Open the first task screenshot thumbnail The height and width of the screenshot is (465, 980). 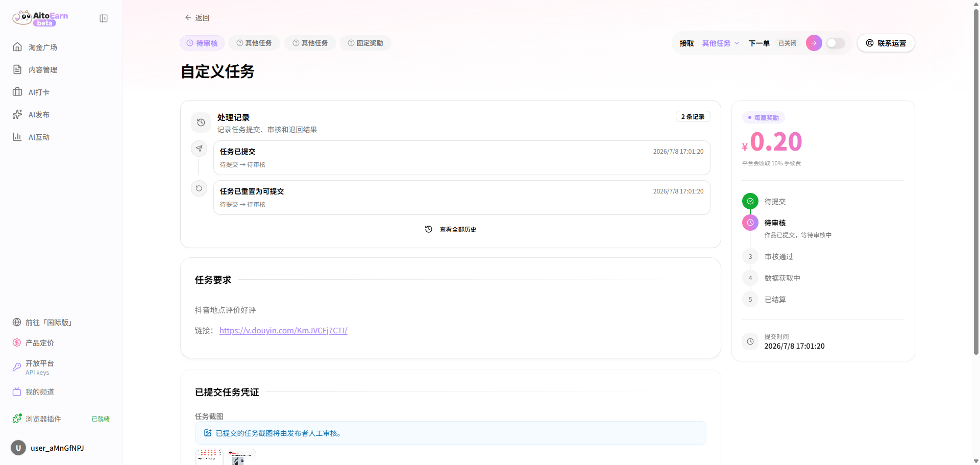209,457
